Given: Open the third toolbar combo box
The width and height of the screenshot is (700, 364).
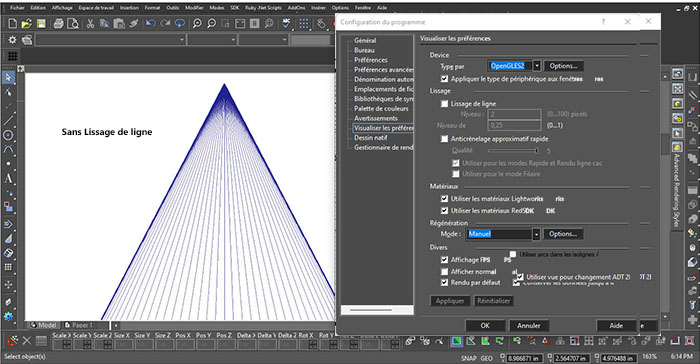Looking at the screenshot, I should click(263, 40).
